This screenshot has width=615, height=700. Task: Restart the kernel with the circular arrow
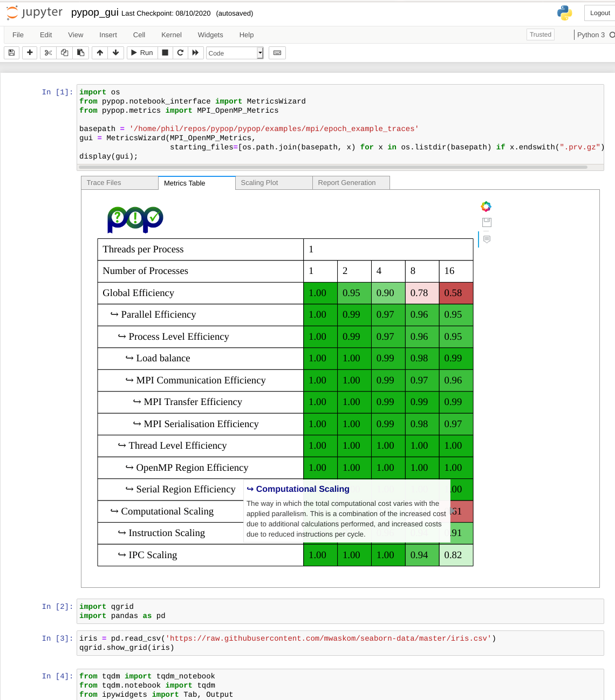coord(180,53)
